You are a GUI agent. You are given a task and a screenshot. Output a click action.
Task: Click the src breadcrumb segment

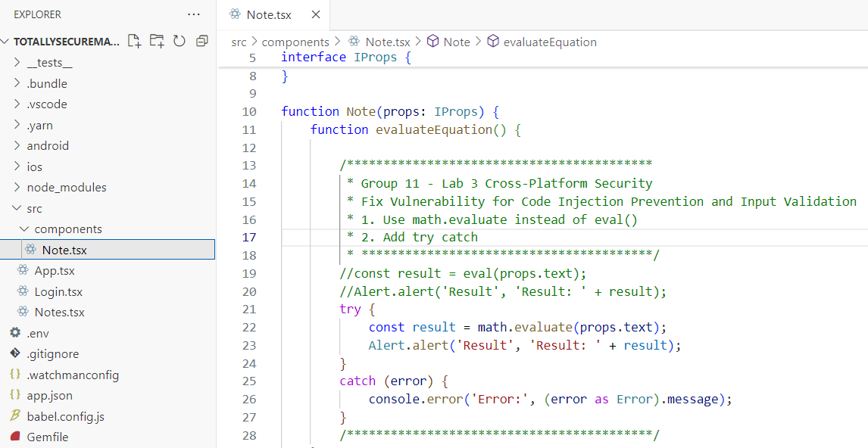[x=239, y=42]
